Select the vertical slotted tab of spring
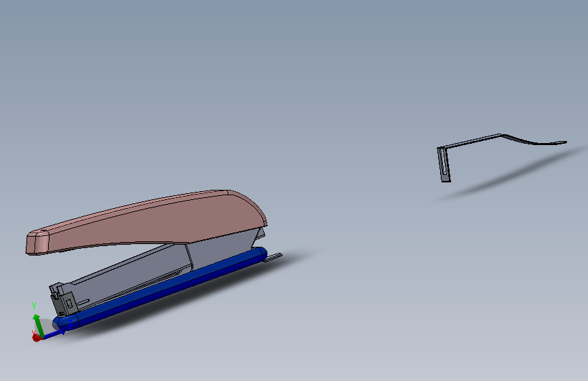This screenshot has width=588, height=381. click(444, 165)
